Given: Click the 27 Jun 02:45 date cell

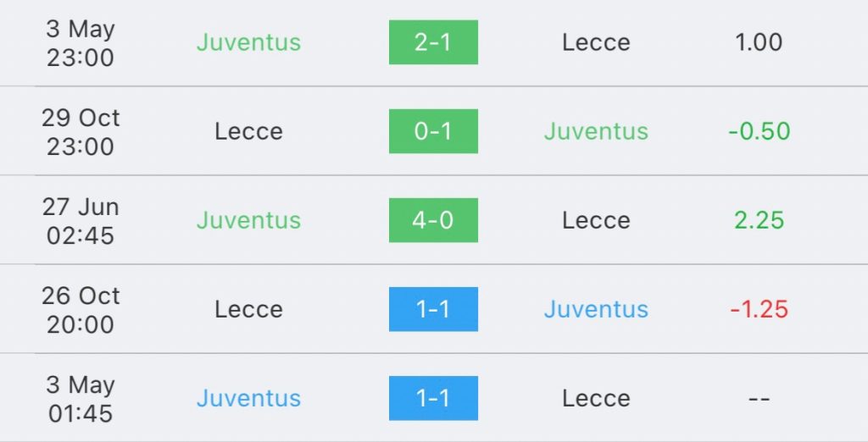Looking at the screenshot, I should click(81, 221).
